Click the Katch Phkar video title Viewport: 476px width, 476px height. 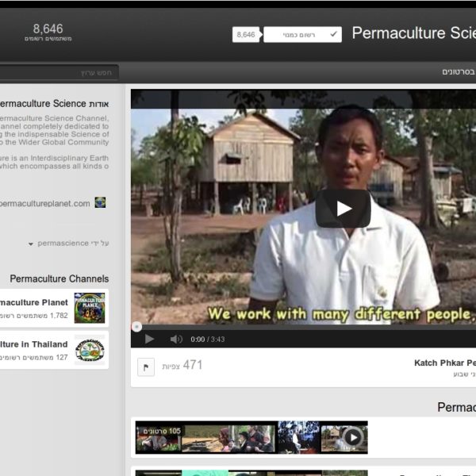[x=445, y=363]
